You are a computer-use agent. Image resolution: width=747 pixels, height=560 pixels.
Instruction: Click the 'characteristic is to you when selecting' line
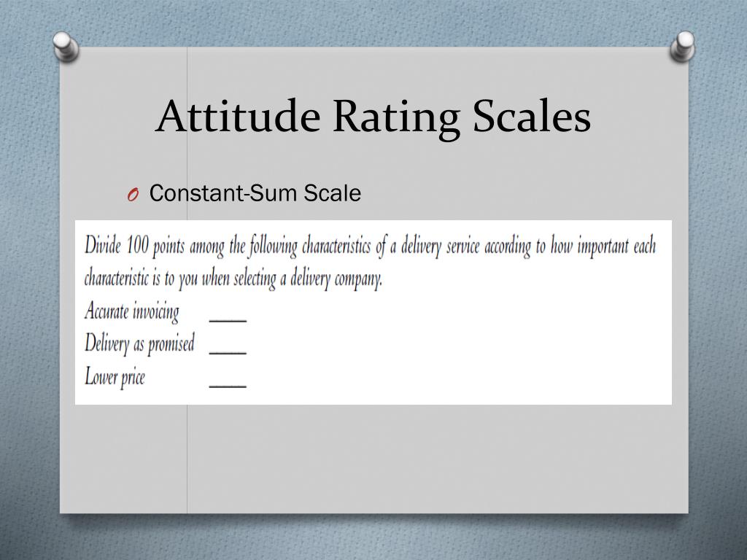pyautogui.click(x=233, y=279)
